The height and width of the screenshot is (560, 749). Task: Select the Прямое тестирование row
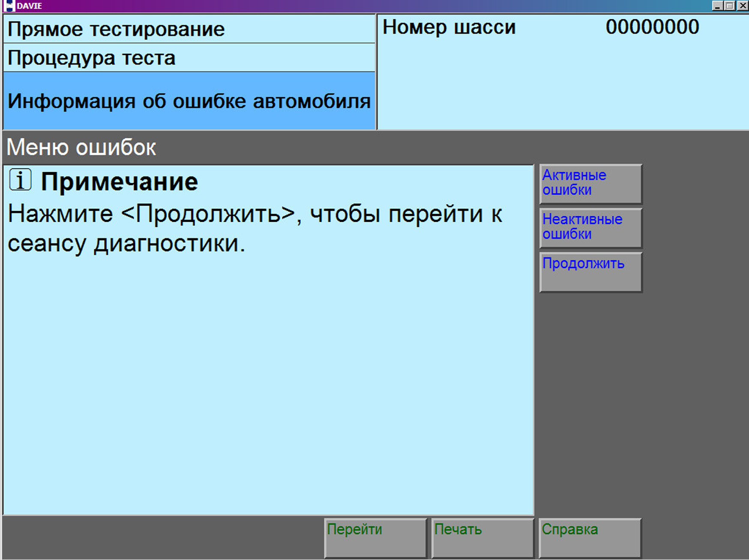[189, 29]
